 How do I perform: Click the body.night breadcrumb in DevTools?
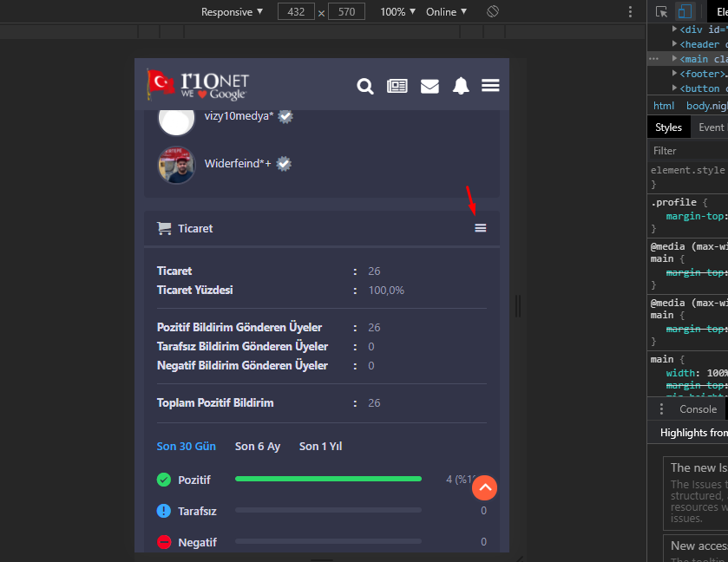707,106
